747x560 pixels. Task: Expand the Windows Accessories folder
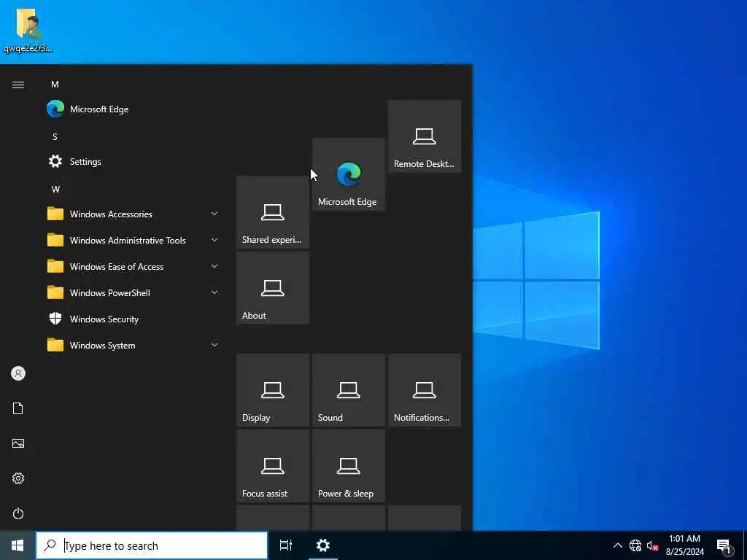(x=135, y=214)
